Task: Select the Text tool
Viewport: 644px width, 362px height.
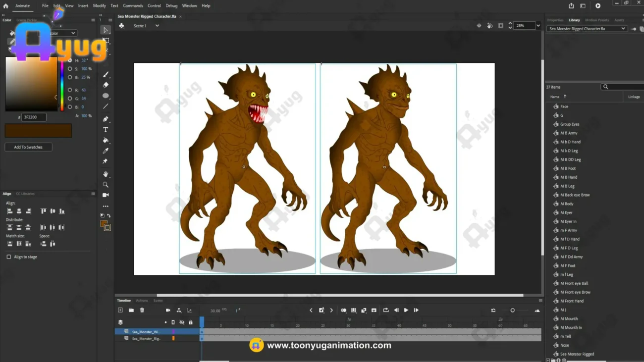Action: [x=106, y=130]
